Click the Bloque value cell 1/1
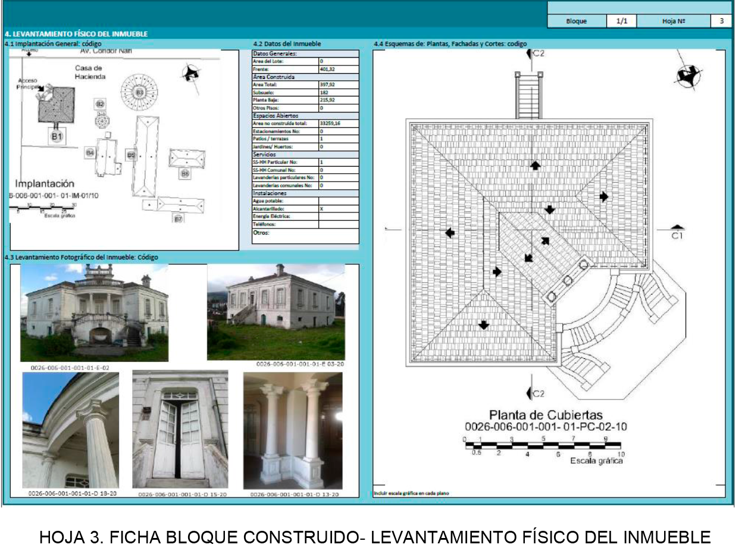The width and height of the screenshot is (748, 560). 622,21
